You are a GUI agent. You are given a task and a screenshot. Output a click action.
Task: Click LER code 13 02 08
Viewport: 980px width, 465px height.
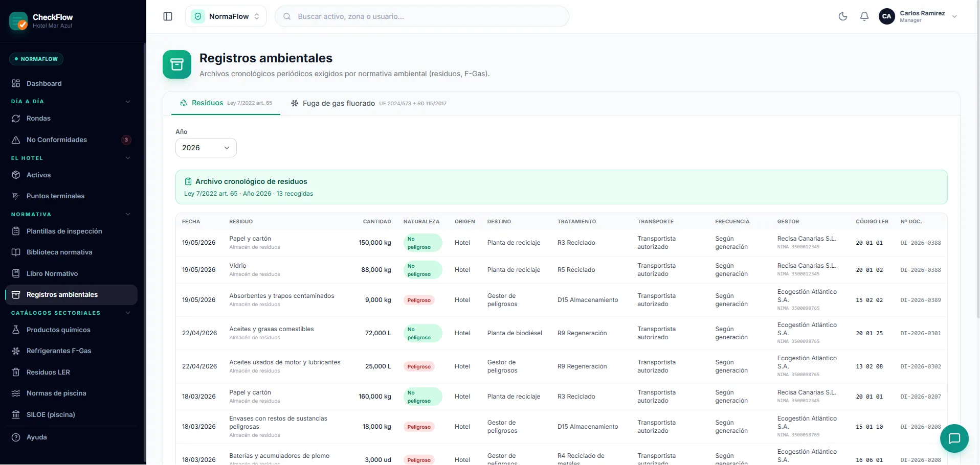click(870, 366)
